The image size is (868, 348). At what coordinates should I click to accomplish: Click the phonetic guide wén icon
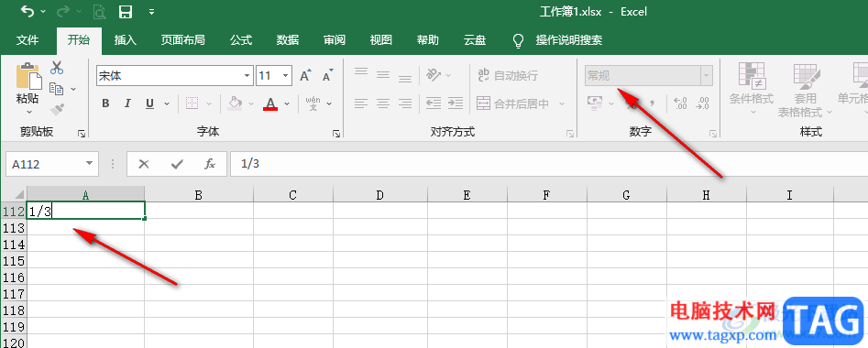click(x=313, y=103)
